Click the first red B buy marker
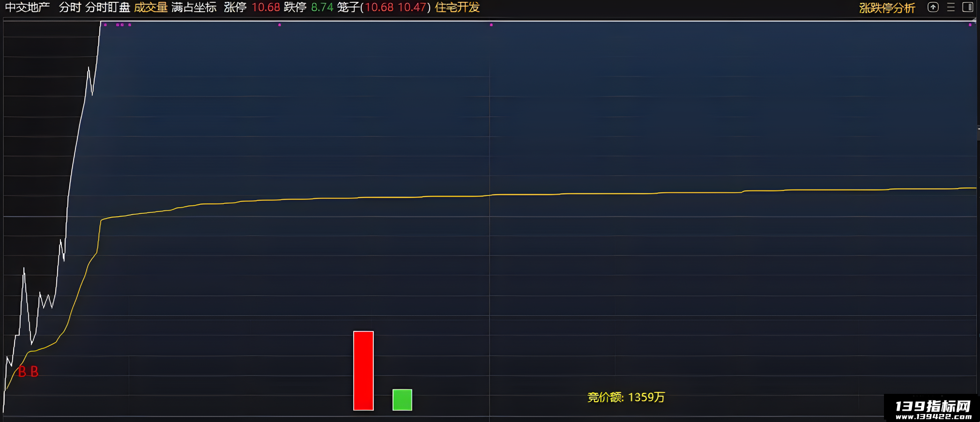 coord(22,372)
